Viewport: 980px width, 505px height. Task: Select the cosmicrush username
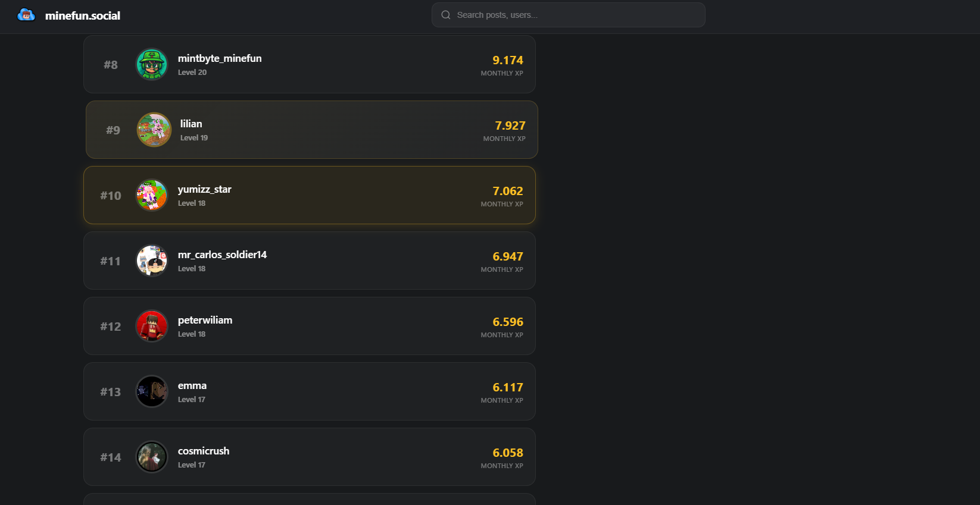(x=204, y=451)
